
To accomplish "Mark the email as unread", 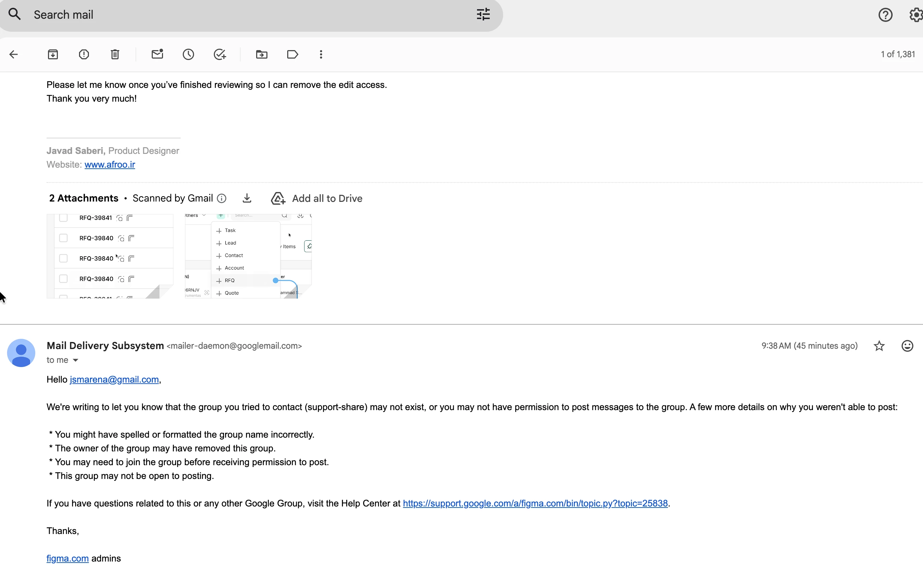I will pyautogui.click(x=157, y=54).
